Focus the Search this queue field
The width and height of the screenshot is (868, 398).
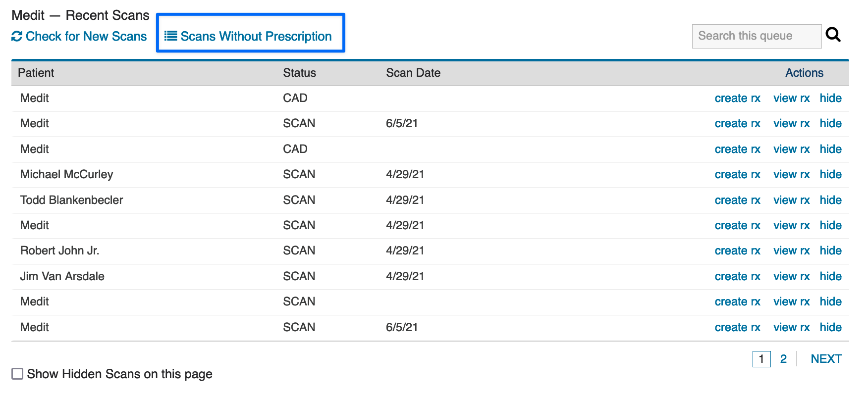click(x=757, y=36)
